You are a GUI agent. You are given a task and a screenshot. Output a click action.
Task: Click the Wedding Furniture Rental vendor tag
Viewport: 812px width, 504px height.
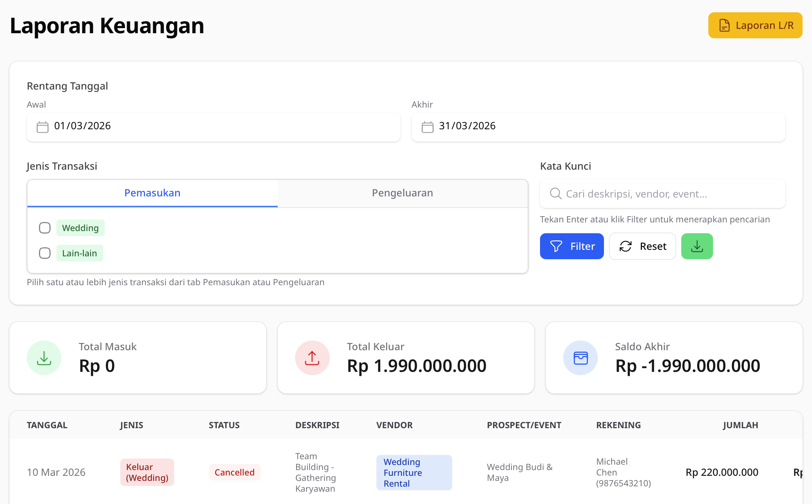(414, 472)
